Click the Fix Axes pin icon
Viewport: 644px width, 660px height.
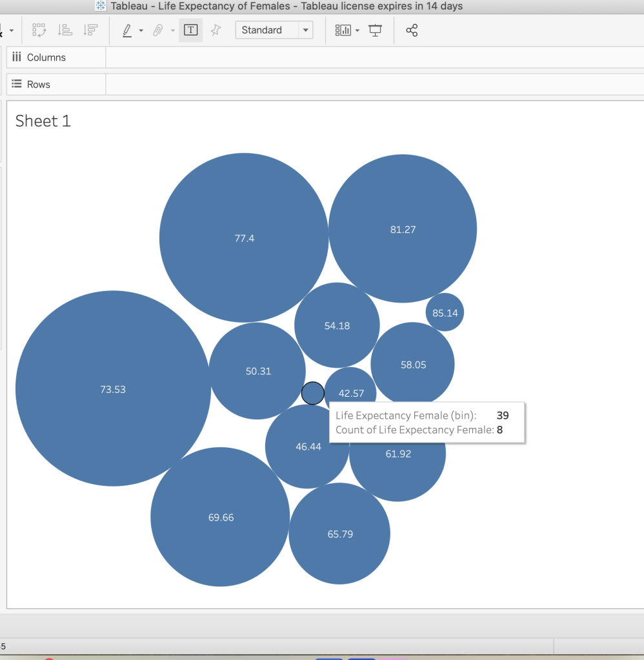(216, 30)
